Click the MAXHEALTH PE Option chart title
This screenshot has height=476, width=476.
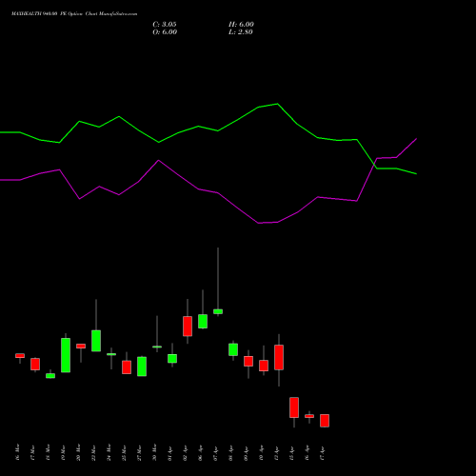[x=74, y=14]
